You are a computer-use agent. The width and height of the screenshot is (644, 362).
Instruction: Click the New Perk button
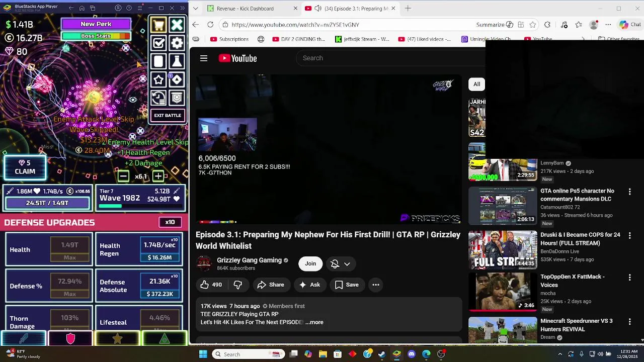tap(96, 24)
